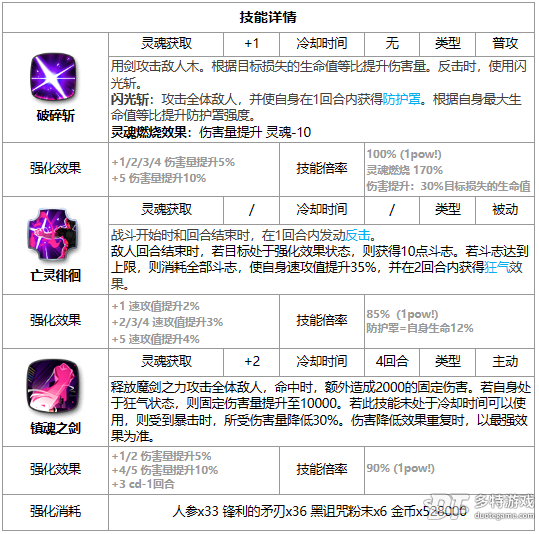Click the +3 cd-1回合 enhancement text
The height and width of the screenshot is (534, 539).
click(x=143, y=484)
